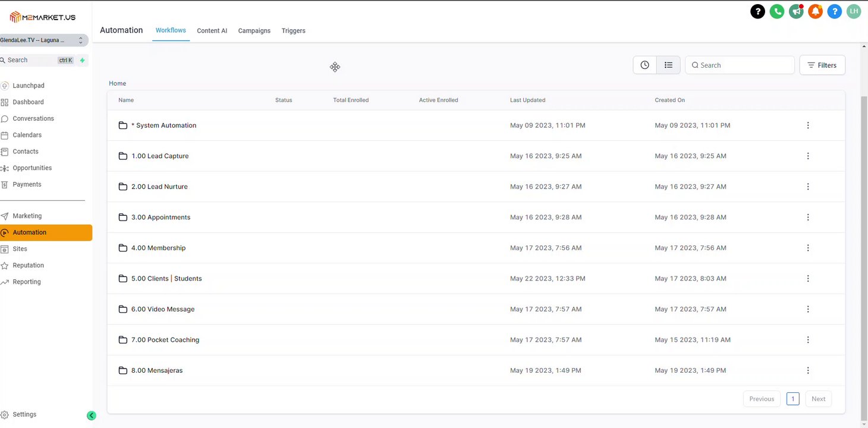Open the 5.00 Clients | Students folder

166,278
